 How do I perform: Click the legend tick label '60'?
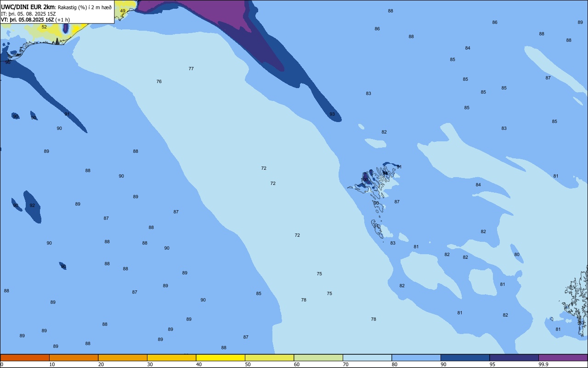point(297,364)
